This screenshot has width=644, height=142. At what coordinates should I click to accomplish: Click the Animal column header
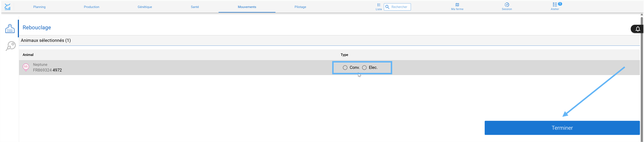coord(28,55)
